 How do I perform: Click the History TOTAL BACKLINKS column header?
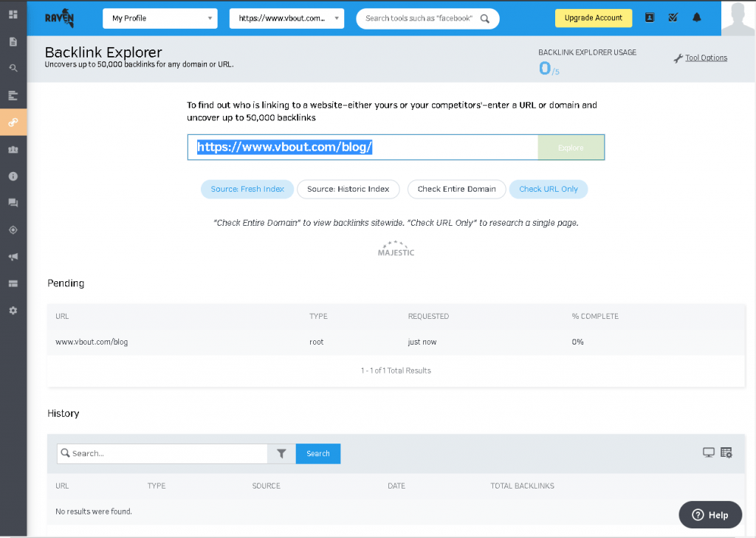(522, 486)
